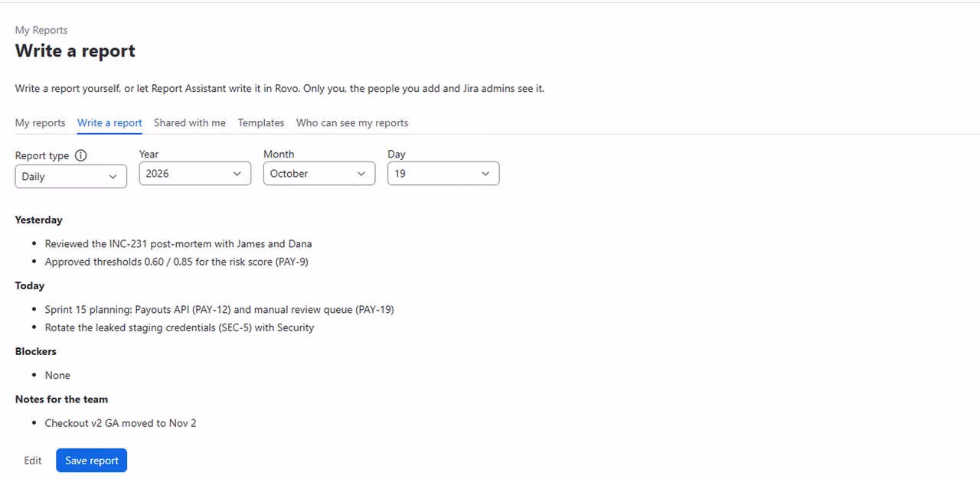Image resolution: width=980 pixels, height=479 pixels.
Task: Go to the Templates tab
Action: point(261,122)
